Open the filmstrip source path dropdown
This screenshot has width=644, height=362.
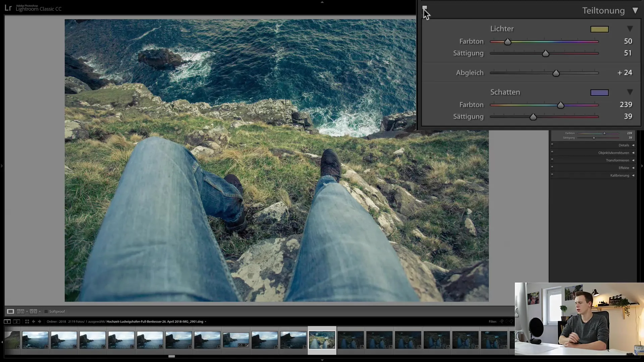point(205,322)
